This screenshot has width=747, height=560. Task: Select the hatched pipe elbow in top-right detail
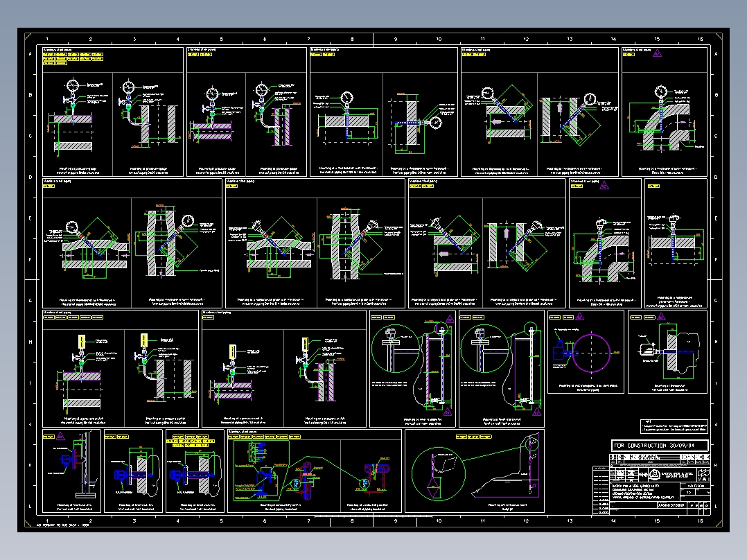tap(666, 128)
